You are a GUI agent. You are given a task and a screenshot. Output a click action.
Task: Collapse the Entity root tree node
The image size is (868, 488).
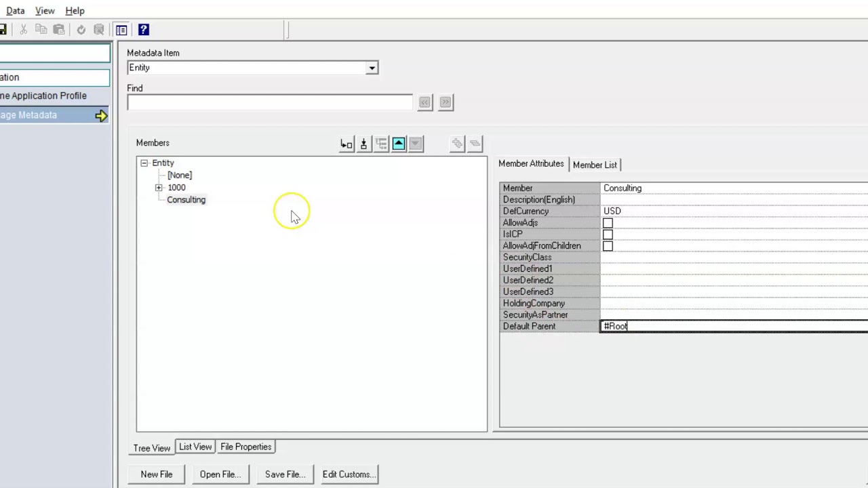(144, 163)
